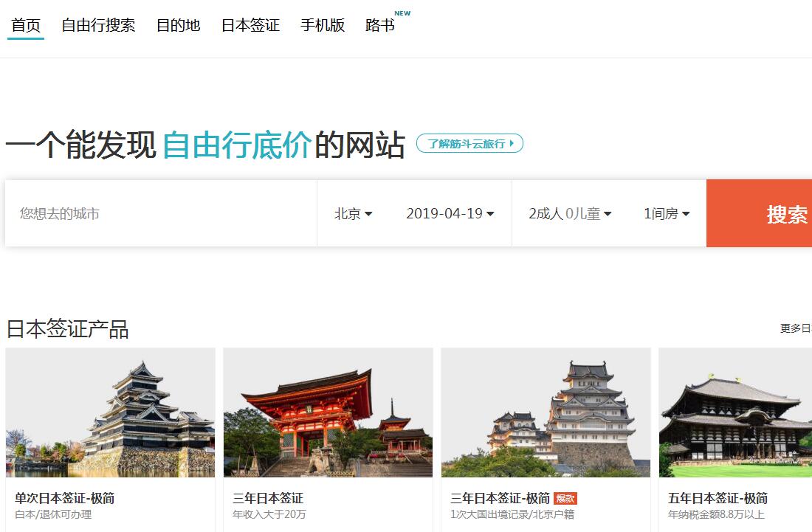The width and height of the screenshot is (812, 532).
Task: Open the 2019-04-19 date dropdown
Action: tap(450, 213)
